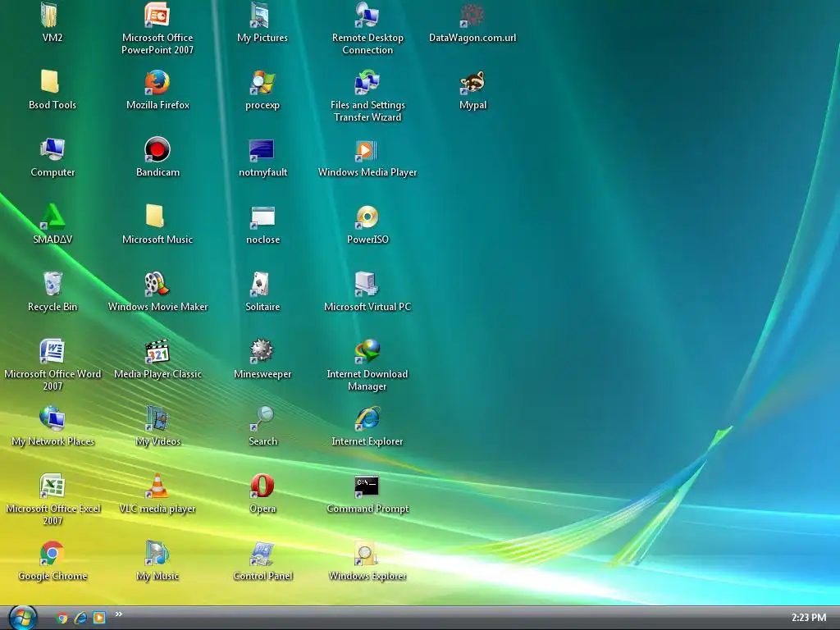Launch Google Chrome from desktop
840x630 pixels.
pos(52,553)
